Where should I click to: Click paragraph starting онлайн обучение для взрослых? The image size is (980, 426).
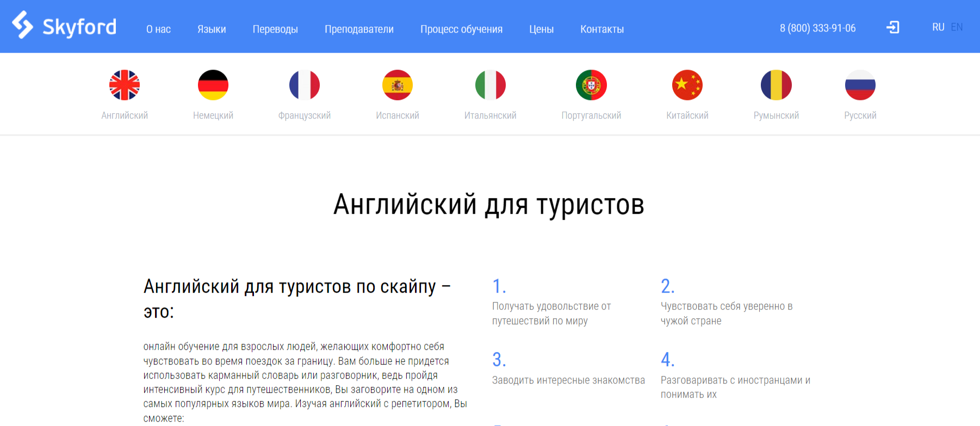pos(305,382)
